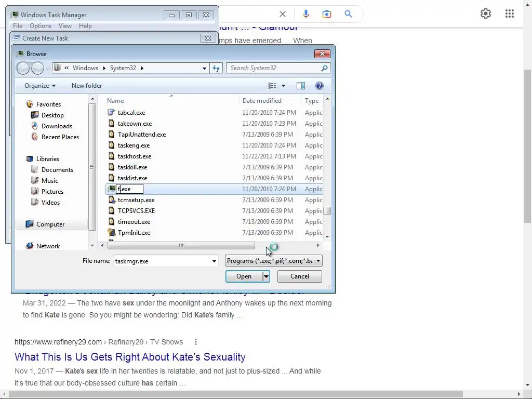Viewport: 532px width, 399px height.
Task: Select Music library in sidebar
Action: pyautogui.click(x=49, y=180)
